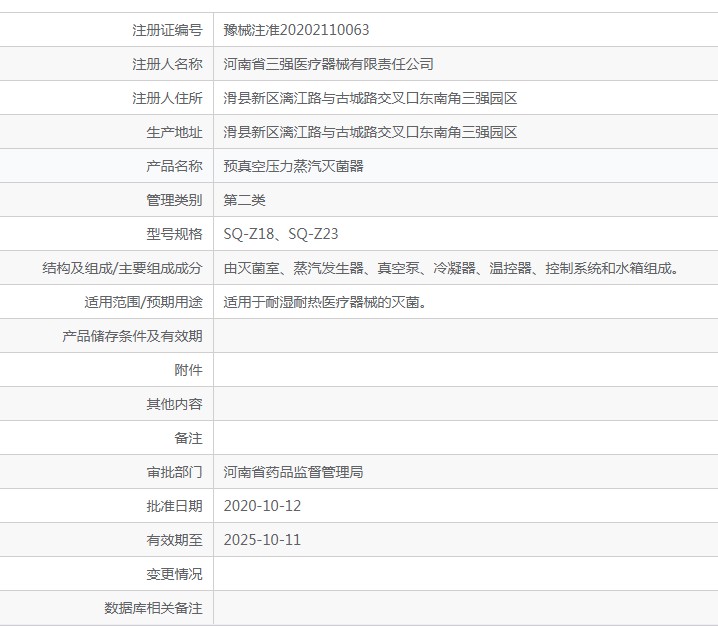
Task: Click expiry date 2025-10-11
Action: pos(262,540)
